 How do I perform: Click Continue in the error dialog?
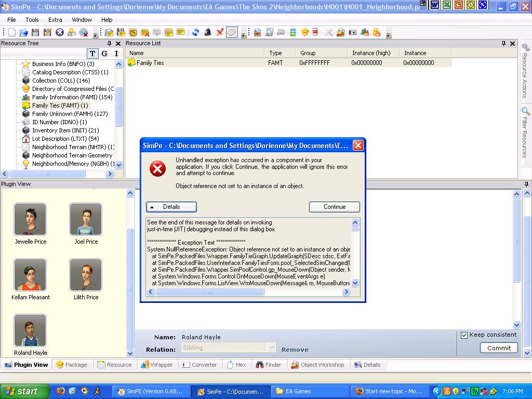(335, 207)
